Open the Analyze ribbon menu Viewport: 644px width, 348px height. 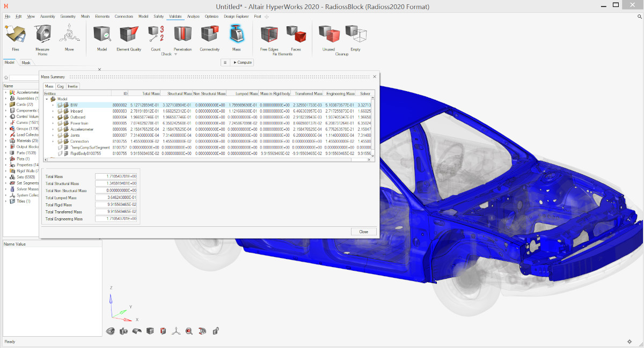pos(193,17)
